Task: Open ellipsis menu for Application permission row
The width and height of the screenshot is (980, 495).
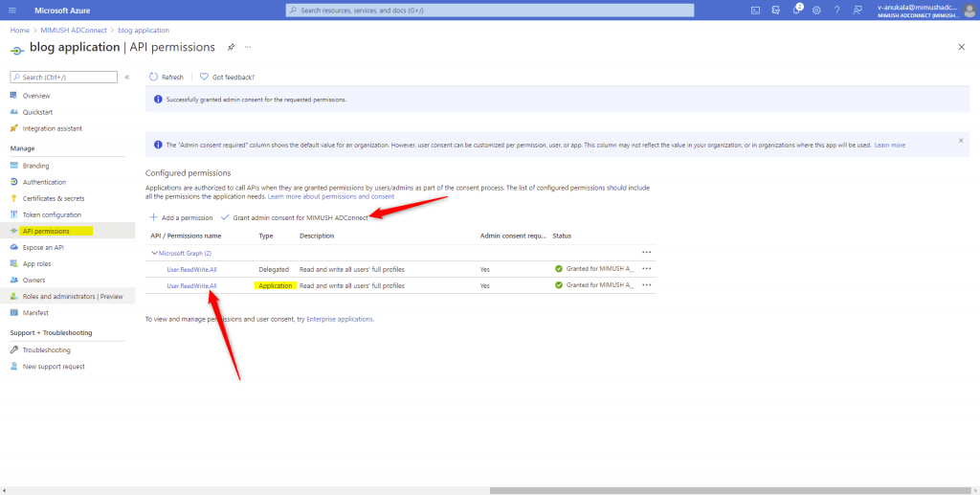Action: click(x=646, y=285)
